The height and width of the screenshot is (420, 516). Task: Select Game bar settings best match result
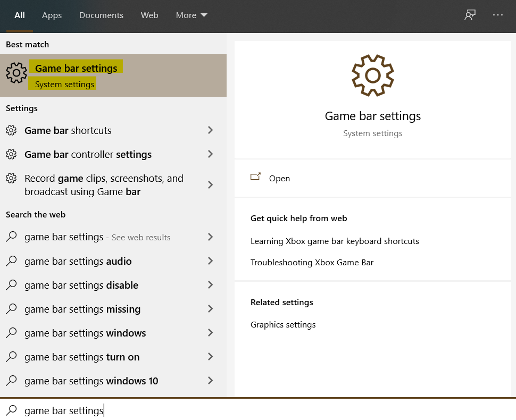pos(113,75)
